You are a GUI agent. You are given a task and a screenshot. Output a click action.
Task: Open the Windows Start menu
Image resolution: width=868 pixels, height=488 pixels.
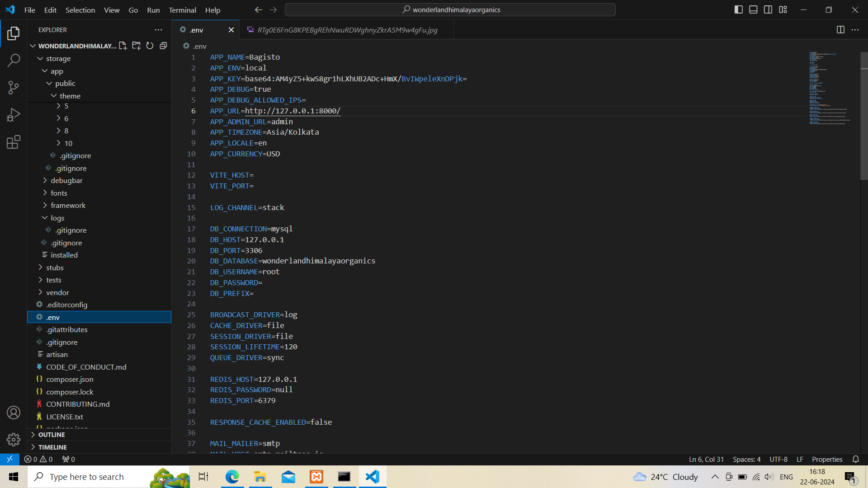[14, 477]
